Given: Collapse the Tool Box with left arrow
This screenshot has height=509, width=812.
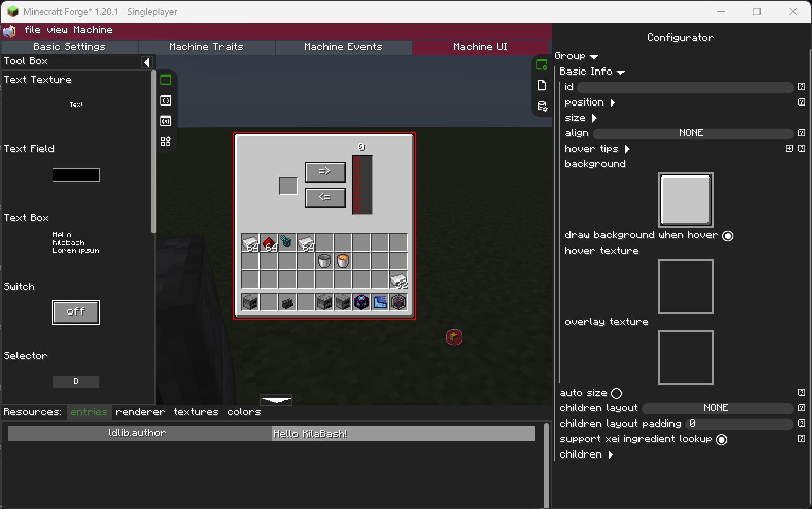Looking at the screenshot, I should tap(147, 62).
